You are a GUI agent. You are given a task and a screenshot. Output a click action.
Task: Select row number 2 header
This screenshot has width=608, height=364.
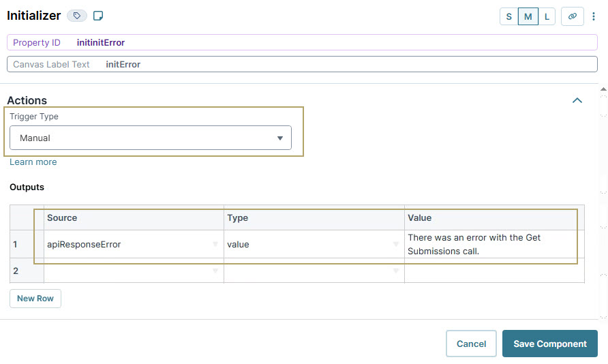pos(27,271)
